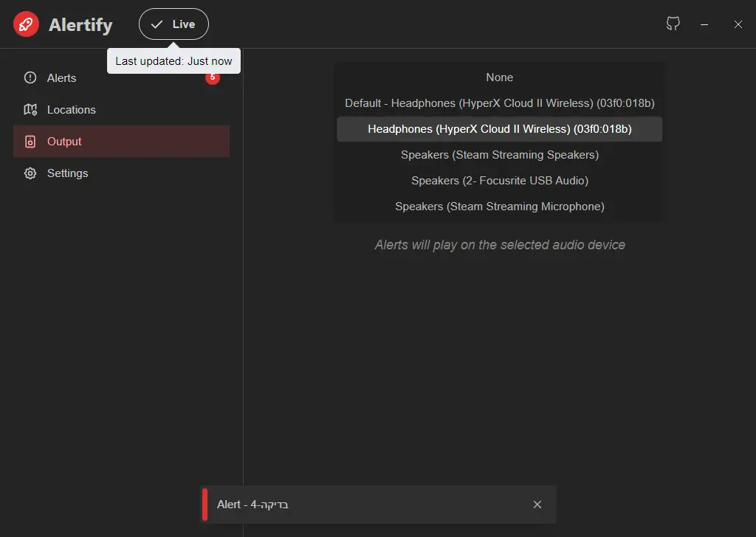Select the highlighted HyperX Cloud II Wireless headphones
The width and height of the screenshot is (756, 537).
click(499, 129)
